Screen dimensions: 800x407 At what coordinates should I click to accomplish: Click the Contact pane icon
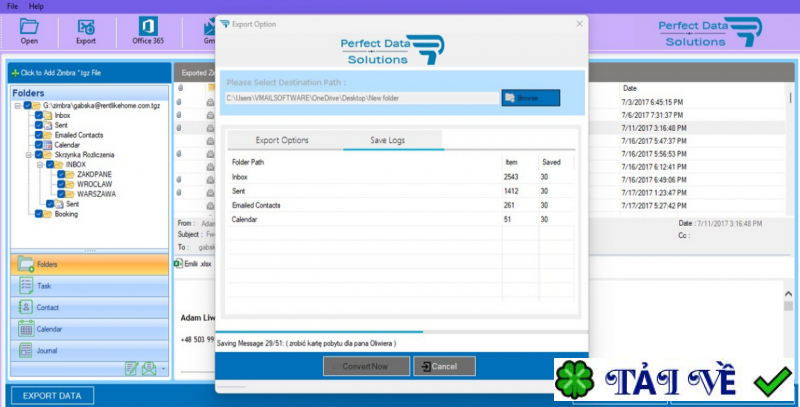tap(26, 307)
